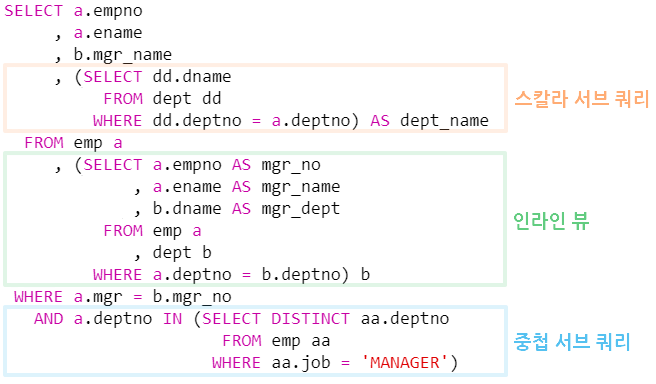Click the "FROM dept dd" line

pos(162,99)
